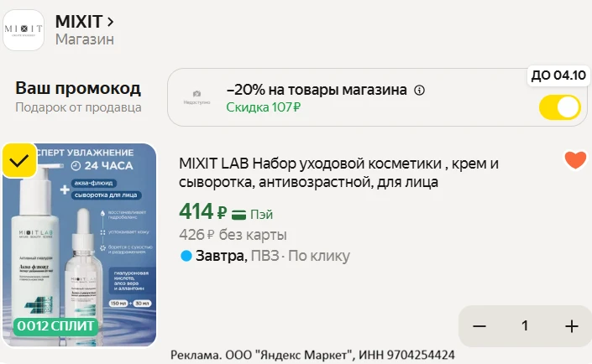This screenshot has width=592, height=364.
Task: Decrease quantity with minus icon
Action: [x=479, y=326]
